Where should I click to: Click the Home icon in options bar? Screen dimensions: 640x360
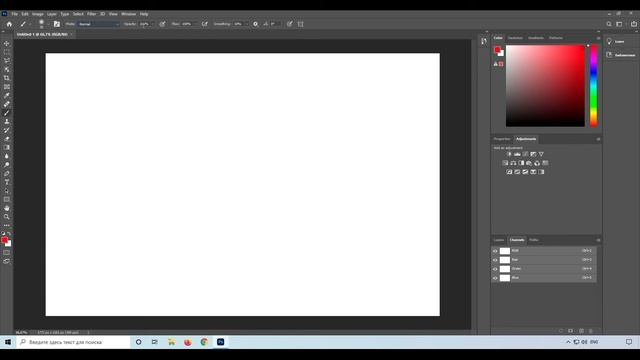(x=9, y=24)
